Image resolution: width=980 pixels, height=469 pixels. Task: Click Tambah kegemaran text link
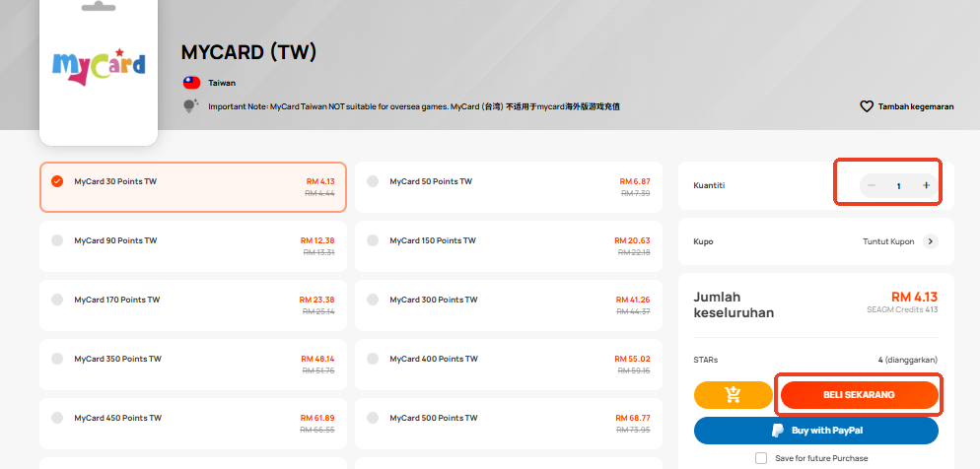pos(916,106)
